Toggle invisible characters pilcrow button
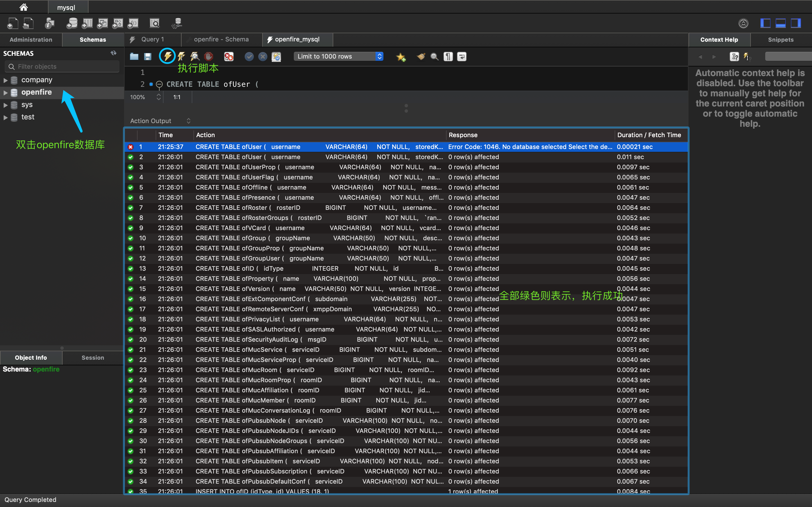Viewport: 812px width, 507px height. pos(448,56)
